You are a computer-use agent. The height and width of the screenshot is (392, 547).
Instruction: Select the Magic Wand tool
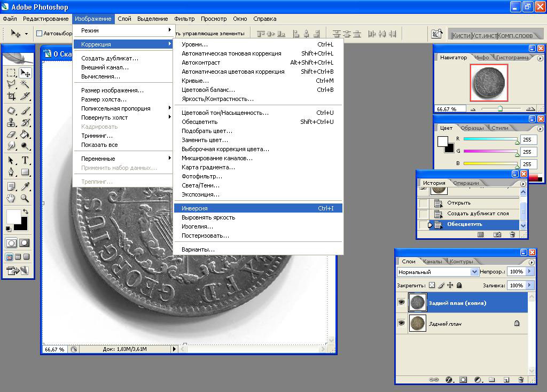coord(25,84)
